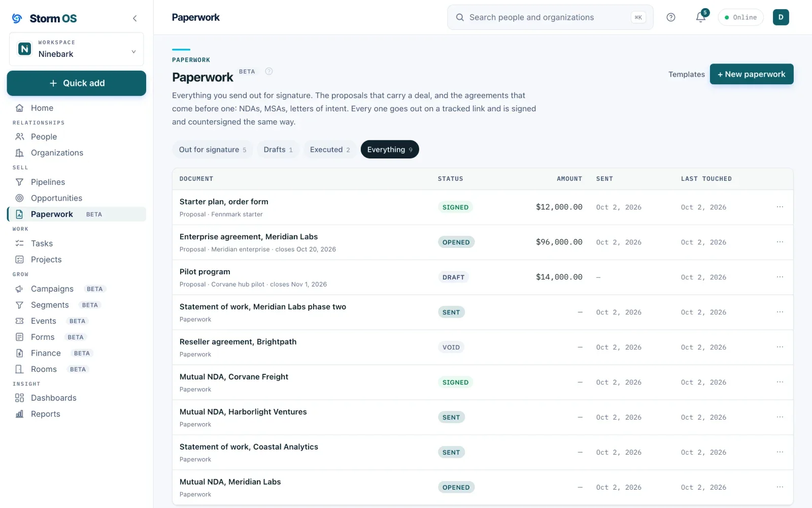The width and height of the screenshot is (812, 508).
Task: Open row menu for Reseller agreement, Brightpath
Action: pyautogui.click(x=780, y=347)
